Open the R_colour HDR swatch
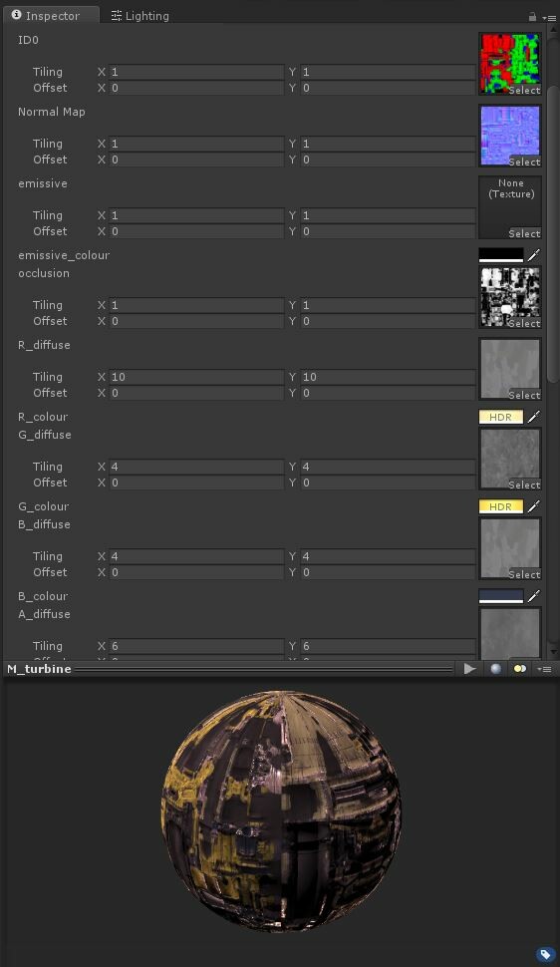This screenshot has width=560, height=967. click(501, 417)
